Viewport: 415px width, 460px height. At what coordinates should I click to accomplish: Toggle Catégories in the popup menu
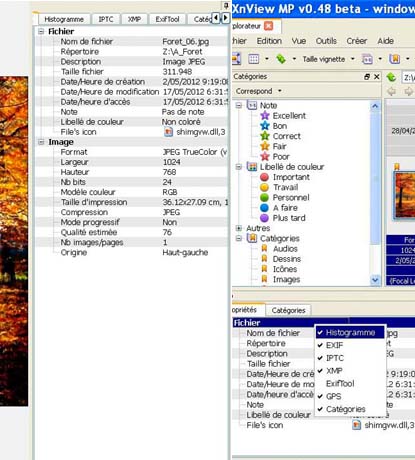click(x=350, y=409)
